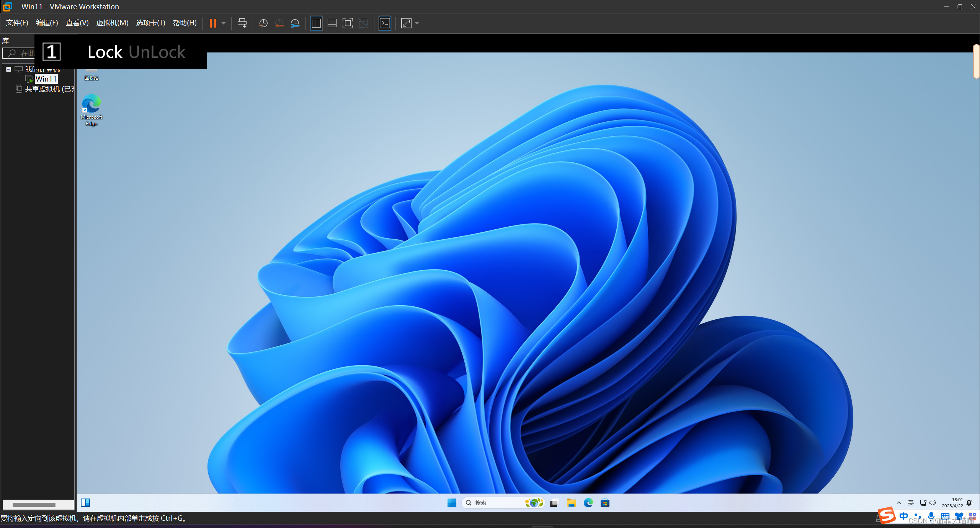Take a snapshot of this virtual machine
This screenshot has width=980, height=528.
point(263,23)
